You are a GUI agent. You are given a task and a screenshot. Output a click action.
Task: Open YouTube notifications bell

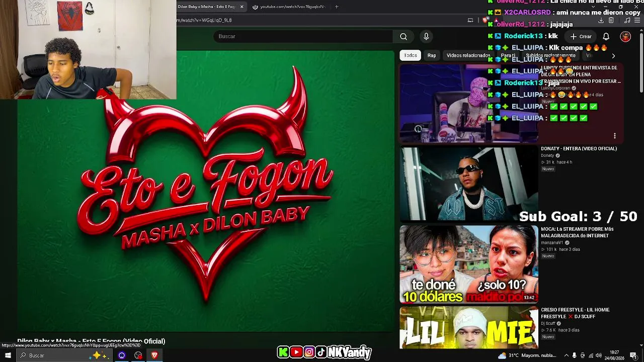606,36
